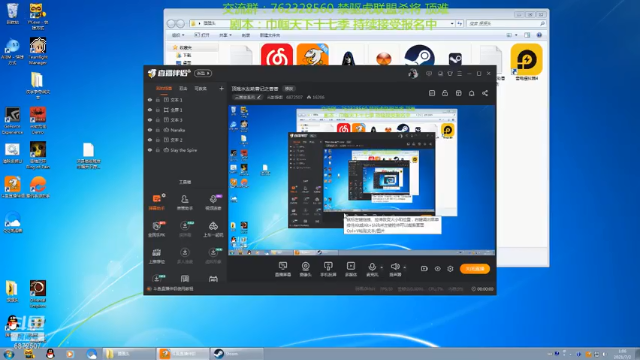Toggle visibility of Slay the Spire source
The height and width of the screenshot is (360, 640).
[x=150, y=150]
